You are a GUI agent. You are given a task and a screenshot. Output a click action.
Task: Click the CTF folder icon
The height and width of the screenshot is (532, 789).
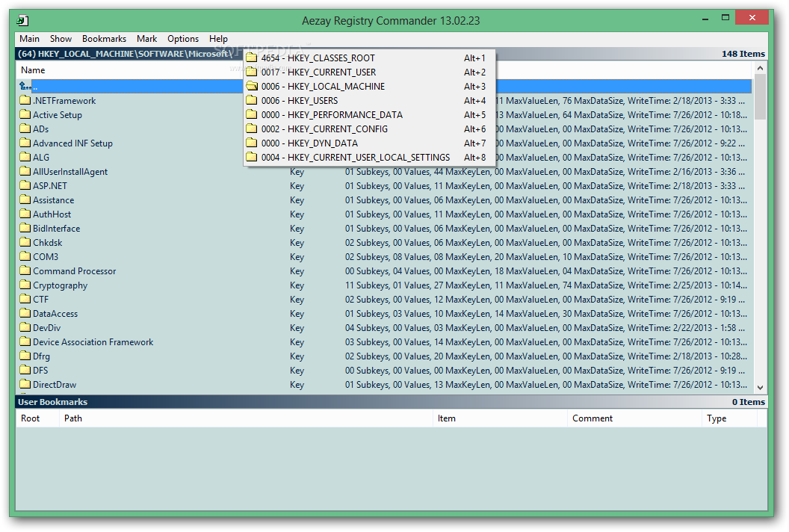(25, 299)
